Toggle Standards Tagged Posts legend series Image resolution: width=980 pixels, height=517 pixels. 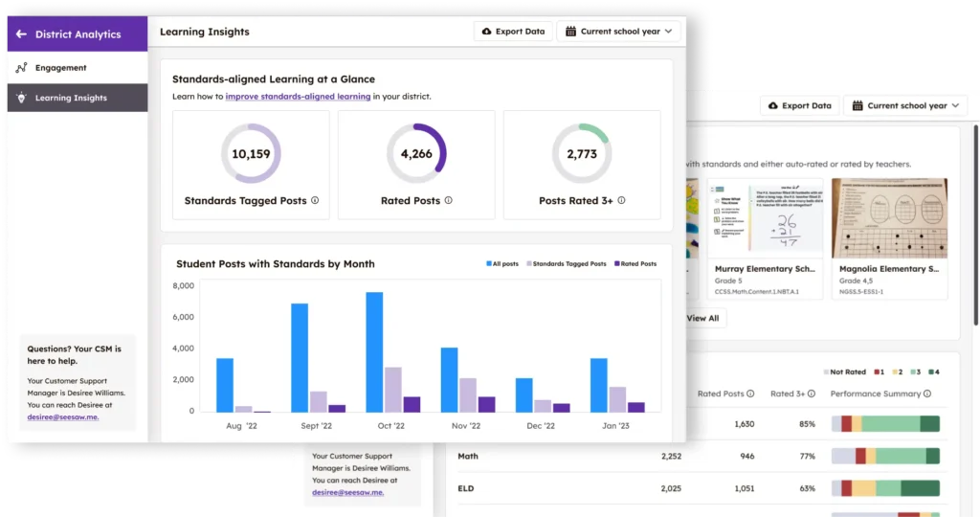[x=565, y=263]
